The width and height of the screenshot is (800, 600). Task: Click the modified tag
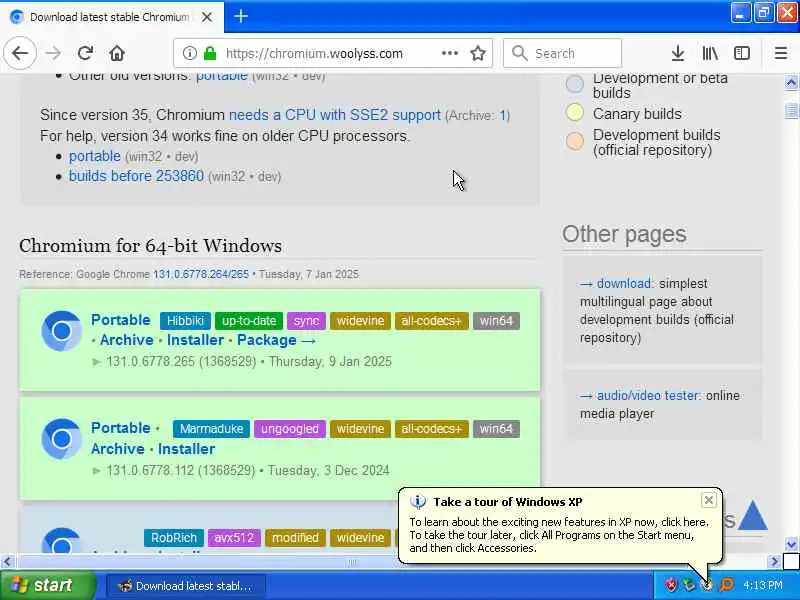[x=295, y=538]
